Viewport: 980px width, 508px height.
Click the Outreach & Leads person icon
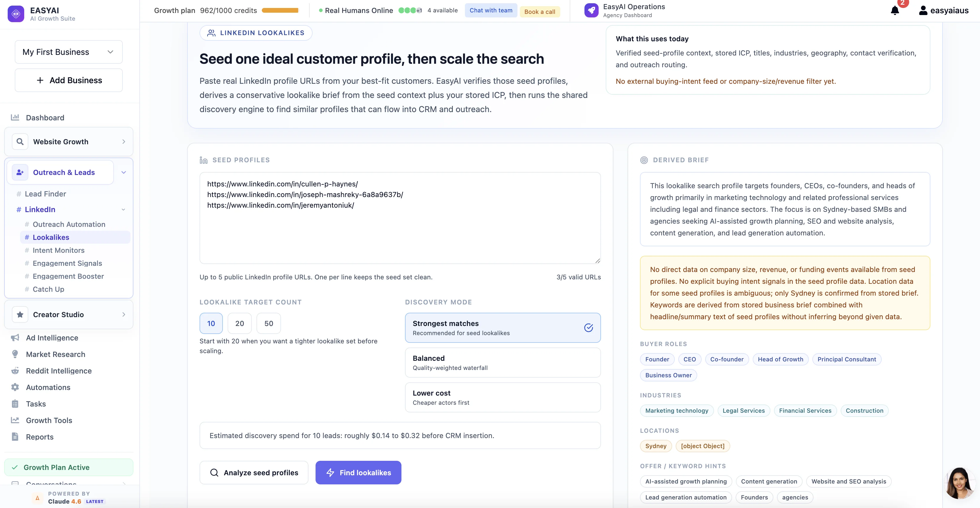(20, 172)
